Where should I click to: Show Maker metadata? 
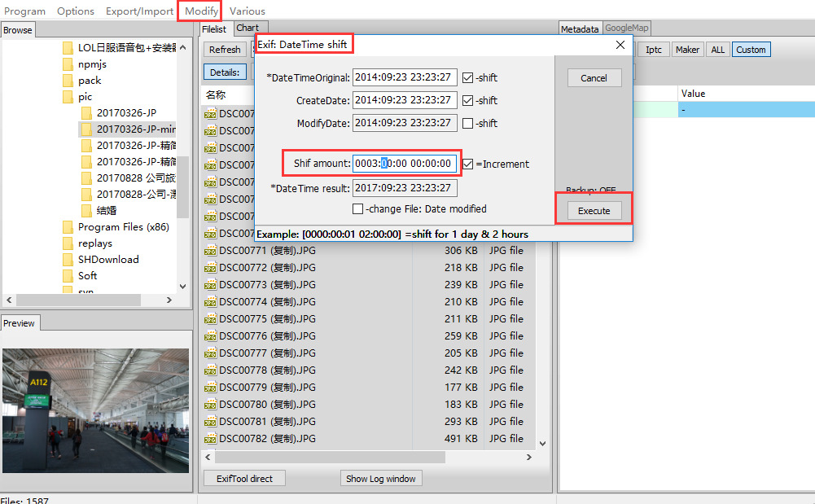(x=687, y=50)
